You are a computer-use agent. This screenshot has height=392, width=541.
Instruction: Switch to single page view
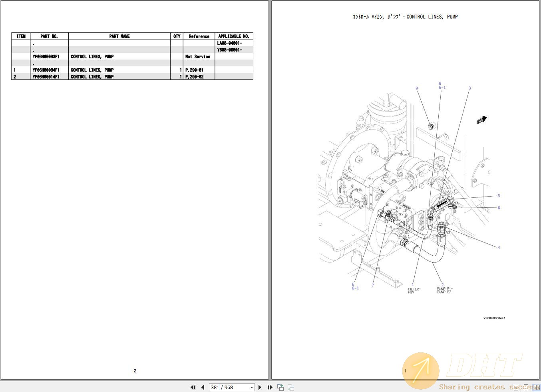click(516, 387)
